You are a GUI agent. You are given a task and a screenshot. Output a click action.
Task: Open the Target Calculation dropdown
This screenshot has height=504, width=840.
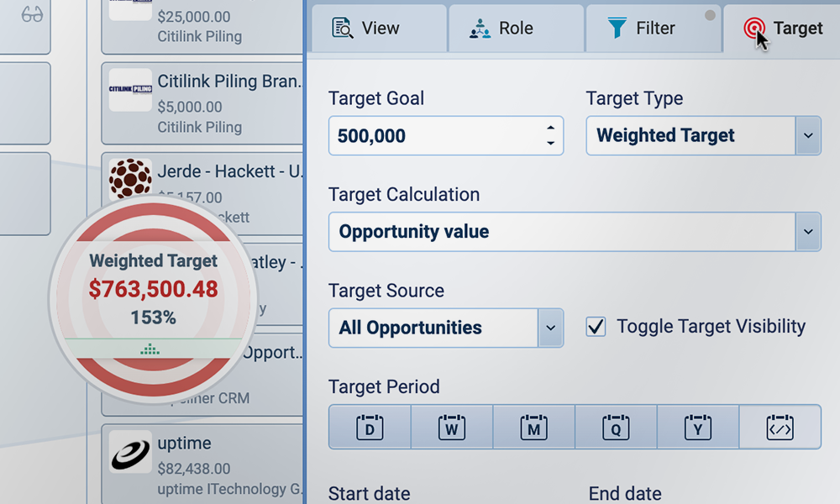point(807,232)
